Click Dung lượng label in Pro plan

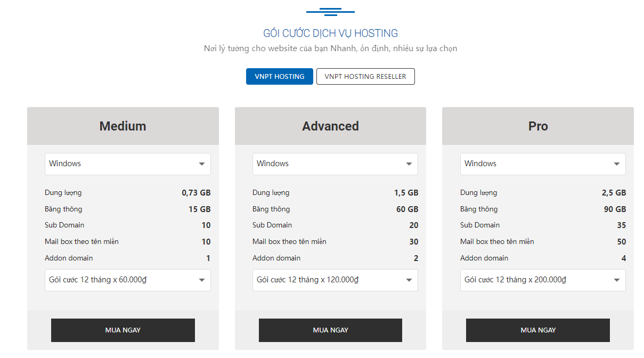click(479, 193)
